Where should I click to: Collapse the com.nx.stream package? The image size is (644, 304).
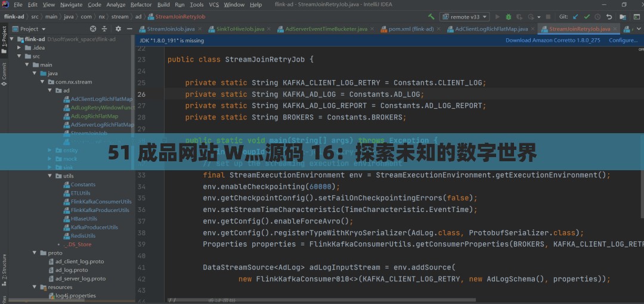click(42, 82)
